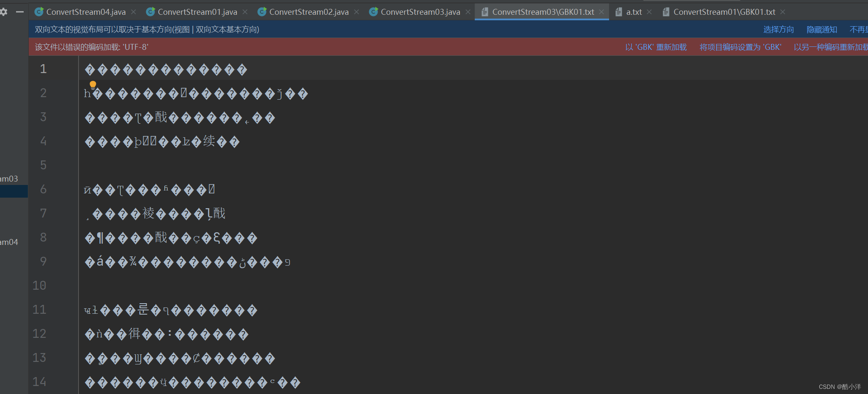Place cursor in garbled text on line 12
Image resolution: width=868 pixels, height=394 pixels.
point(166,334)
